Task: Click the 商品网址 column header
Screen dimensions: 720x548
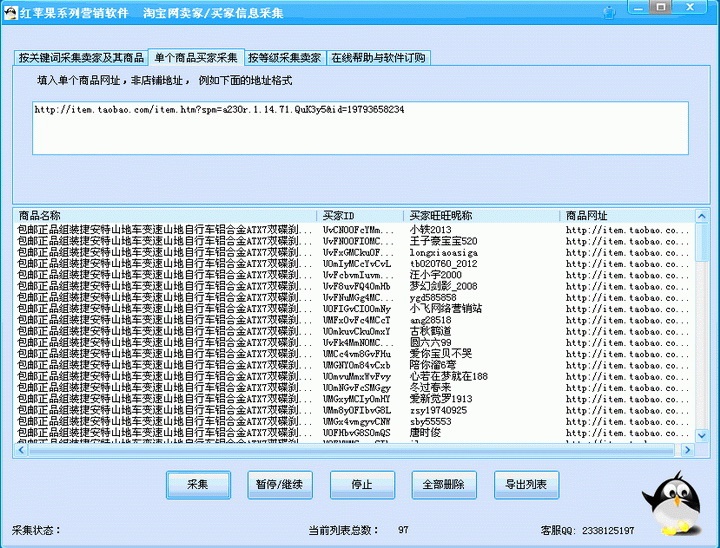Action: [x=627, y=215]
